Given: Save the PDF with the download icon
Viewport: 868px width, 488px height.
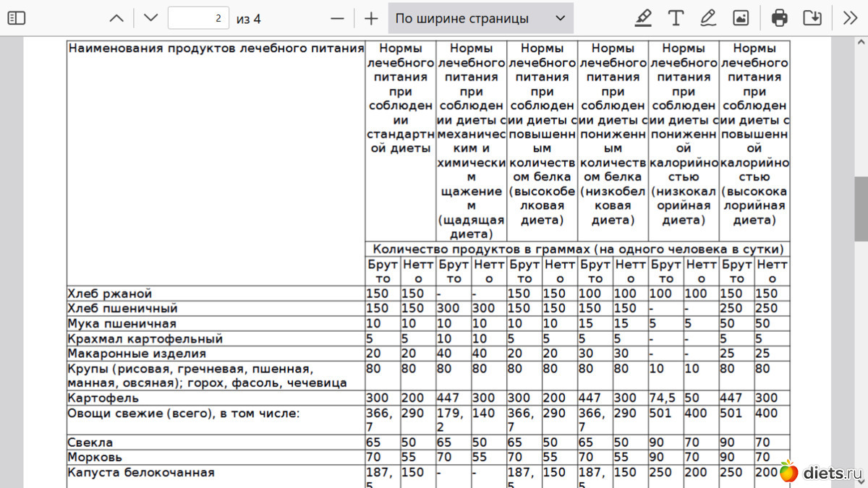Looking at the screenshot, I should (812, 18).
